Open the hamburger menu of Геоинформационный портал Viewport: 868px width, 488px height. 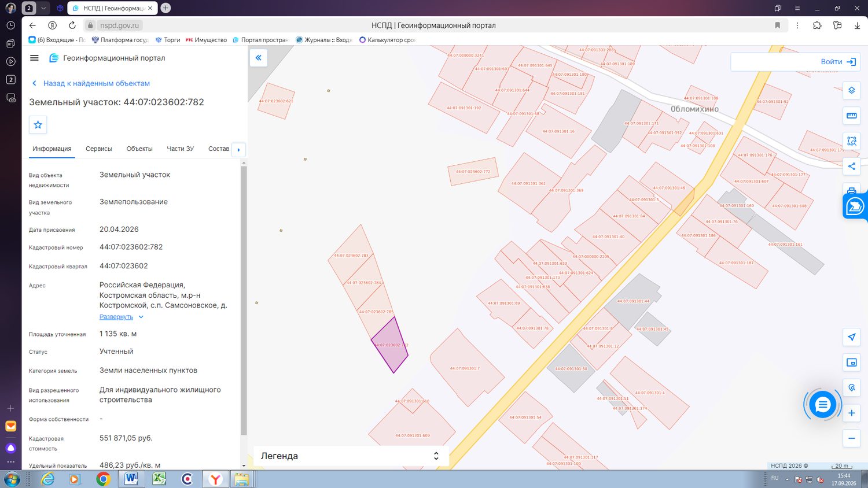tap(34, 58)
